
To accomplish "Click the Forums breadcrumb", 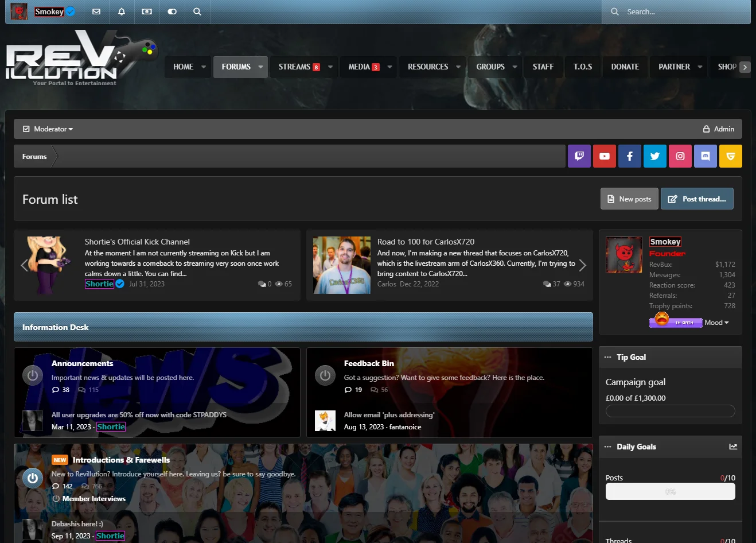I will (34, 156).
